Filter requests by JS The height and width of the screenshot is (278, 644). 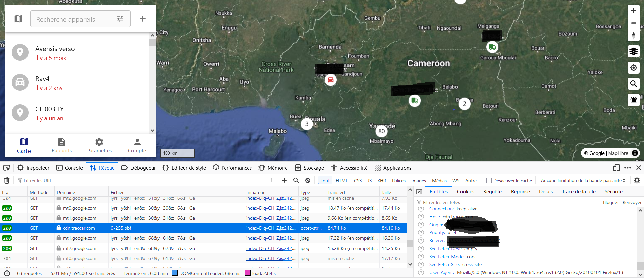[369, 181]
